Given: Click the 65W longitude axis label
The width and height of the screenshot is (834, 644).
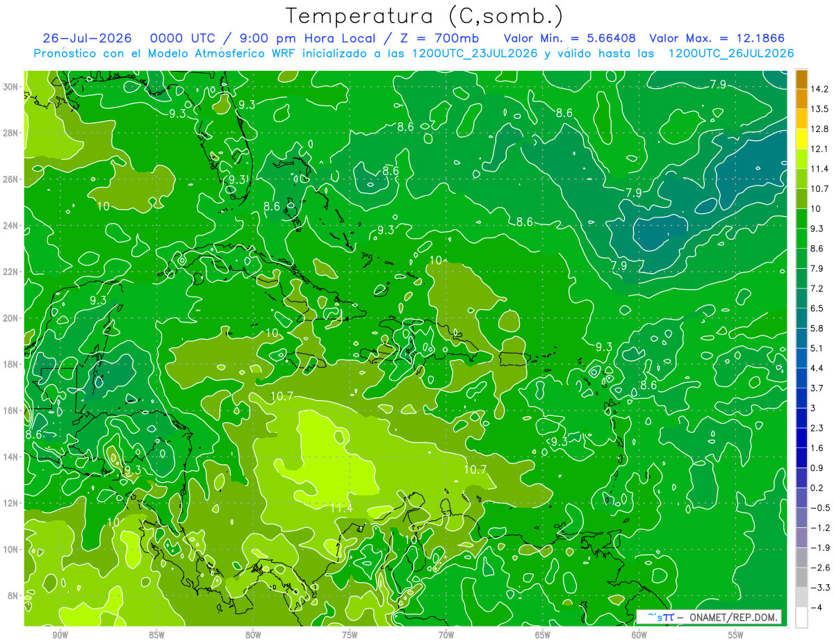Looking at the screenshot, I should pos(543,635).
